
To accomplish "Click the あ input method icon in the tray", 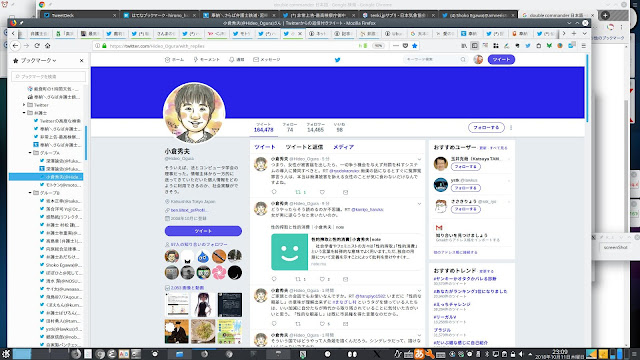I will (419, 354).
